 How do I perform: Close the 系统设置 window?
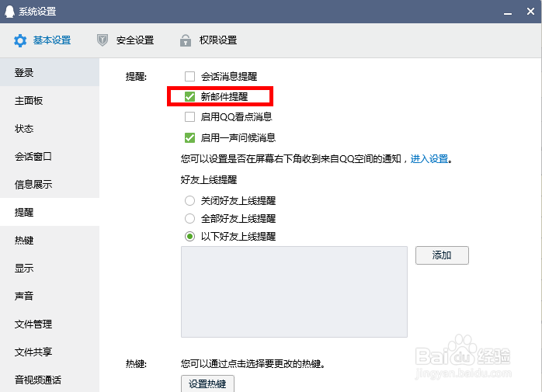(x=530, y=12)
